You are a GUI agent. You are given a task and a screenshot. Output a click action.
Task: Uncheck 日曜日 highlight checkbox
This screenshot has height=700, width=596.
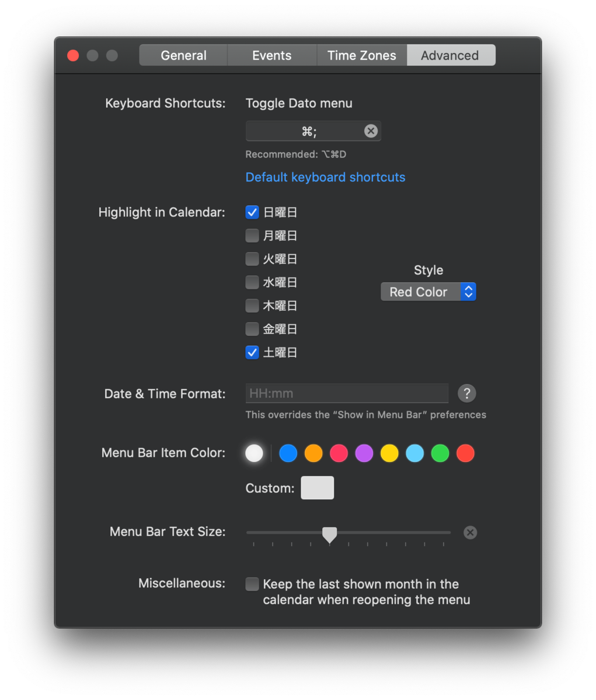point(252,212)
